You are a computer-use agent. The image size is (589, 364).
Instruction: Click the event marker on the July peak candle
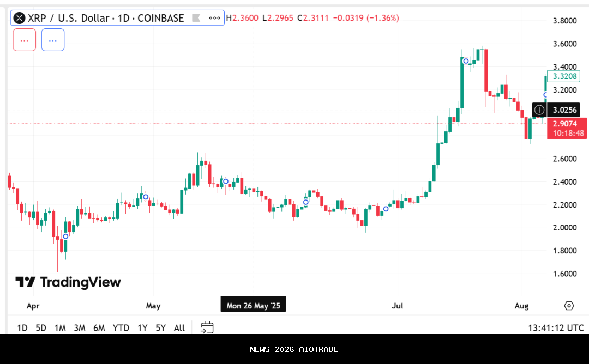[x=466, y=61]
